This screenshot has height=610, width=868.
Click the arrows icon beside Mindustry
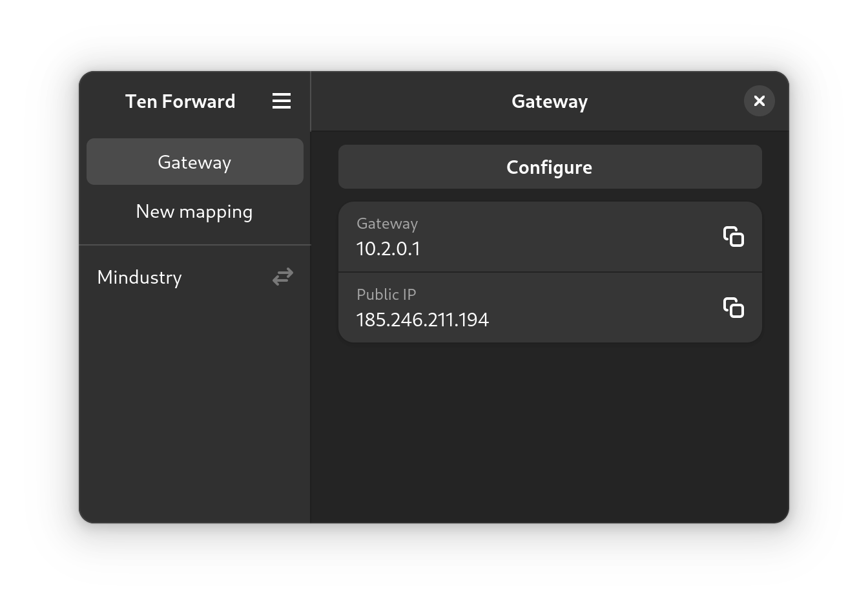click(283, 277)
